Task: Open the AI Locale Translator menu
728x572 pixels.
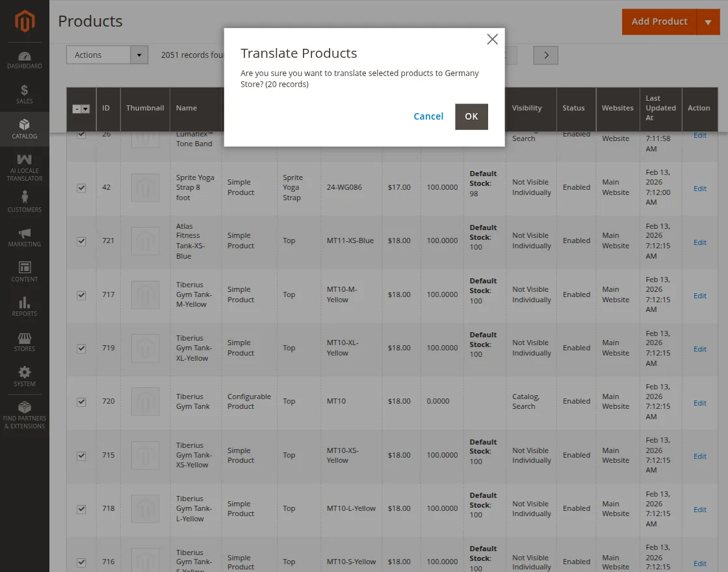Action: tap(25, 168)
